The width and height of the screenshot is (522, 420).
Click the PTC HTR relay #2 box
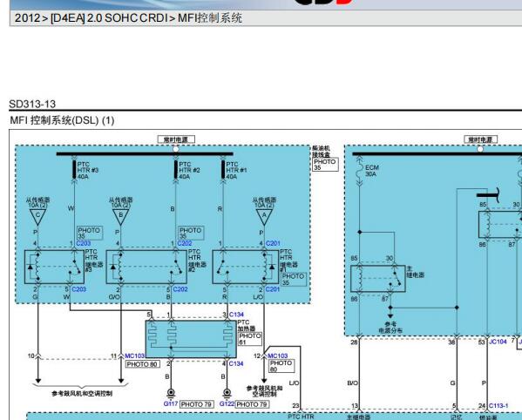coord(146,267)
